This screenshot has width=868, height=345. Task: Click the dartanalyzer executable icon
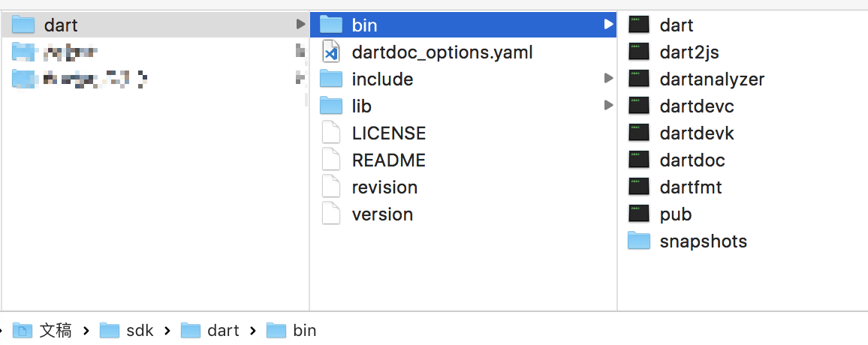639,79
